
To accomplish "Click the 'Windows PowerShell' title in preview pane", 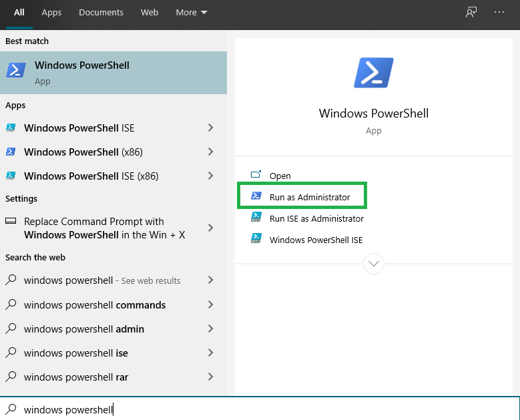I will point(373,113).
